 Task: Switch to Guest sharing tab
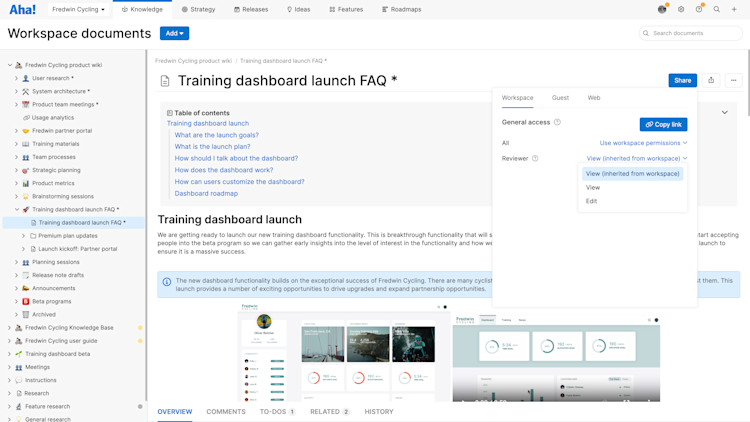click(x=560, y=98)
